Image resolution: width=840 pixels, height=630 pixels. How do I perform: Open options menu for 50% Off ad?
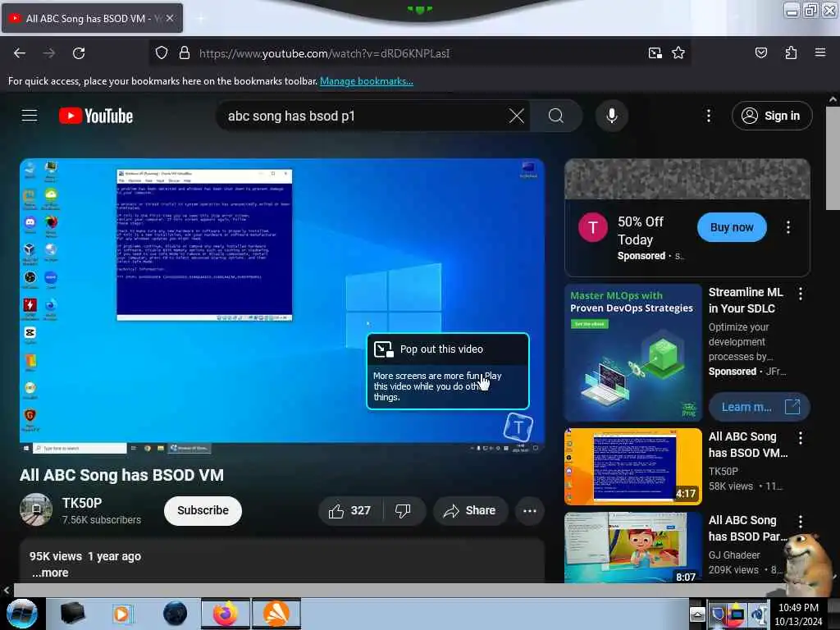point(788,227)
